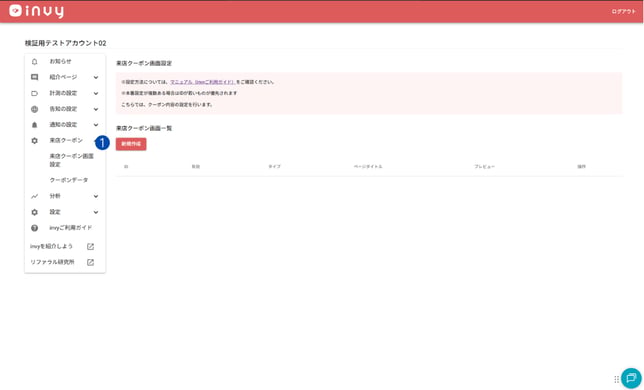
Task: Click the invy logo in header
Action: (36, 11)
